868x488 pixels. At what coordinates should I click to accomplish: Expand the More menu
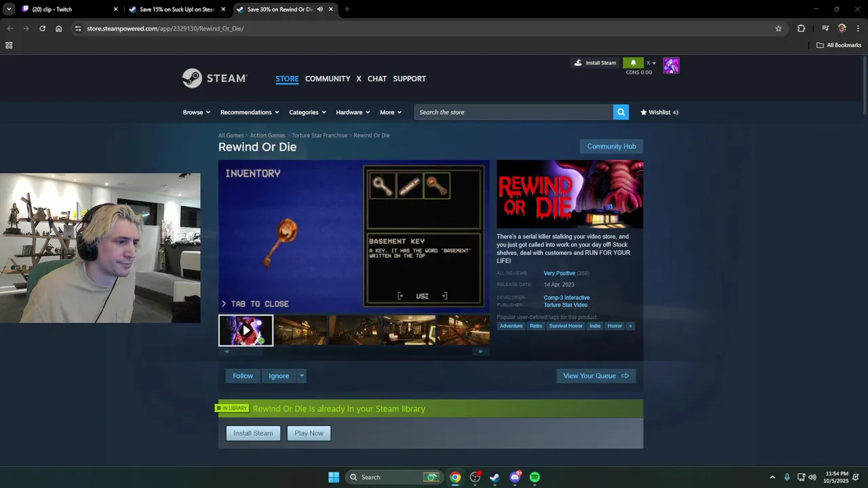coord(391,113)
